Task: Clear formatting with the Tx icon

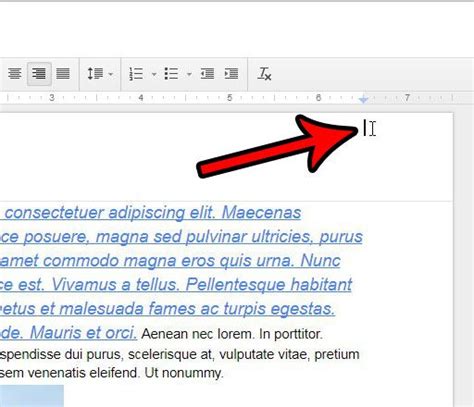Action: [264, 74]
